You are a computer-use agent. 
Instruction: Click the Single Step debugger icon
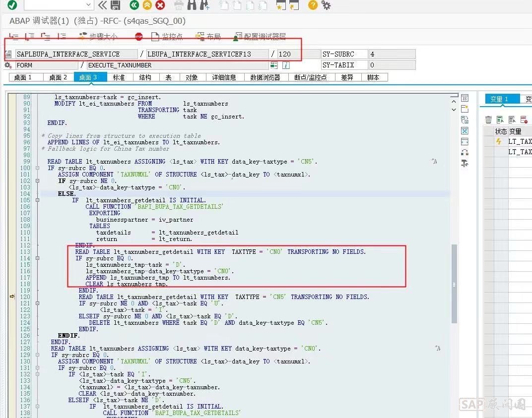(x=13, y=36)
